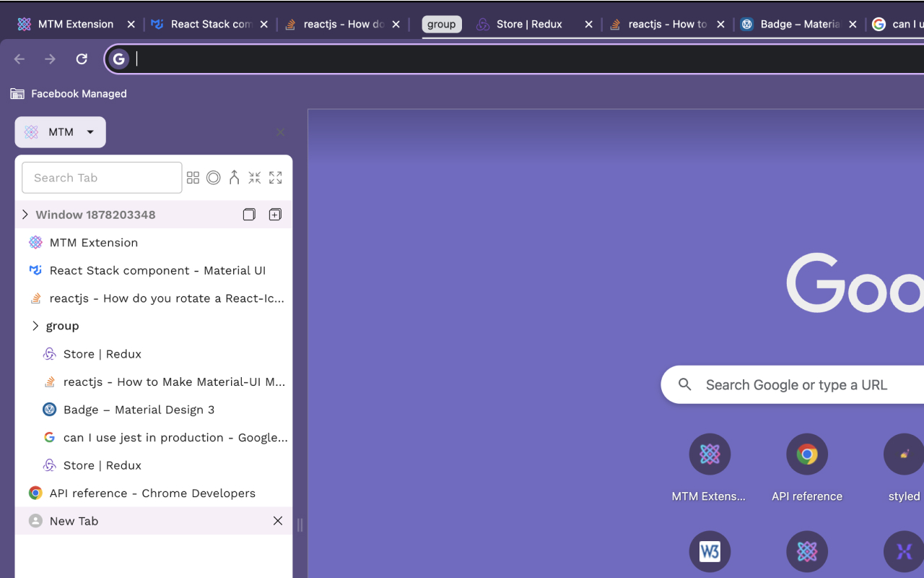The image size is (924, 578).
Task: Click the Google G icon in address bar
Action: coord(119,59)
